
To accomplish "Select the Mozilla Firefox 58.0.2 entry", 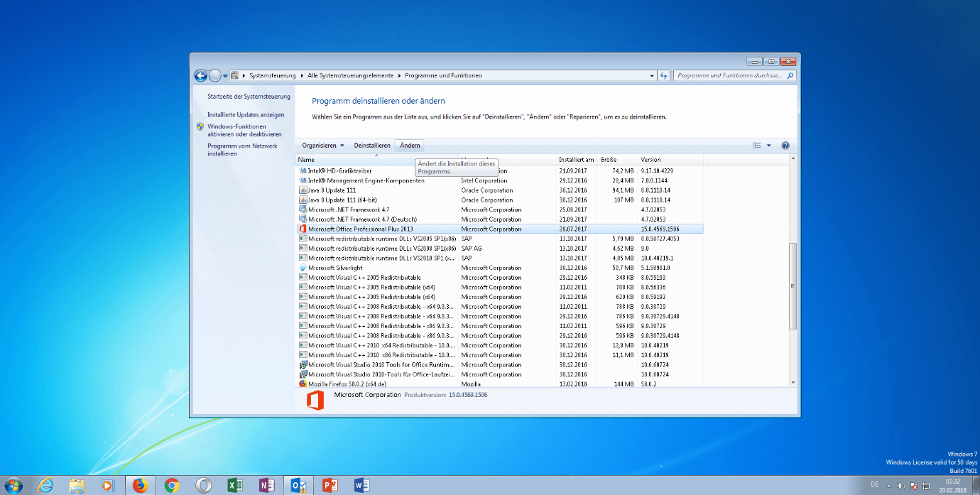I will coord(499,384).
